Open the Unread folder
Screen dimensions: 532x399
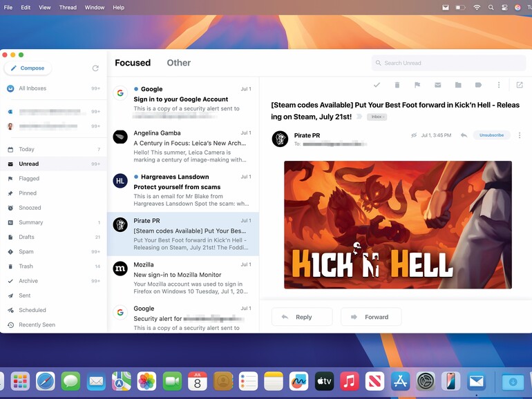point(53,164)
